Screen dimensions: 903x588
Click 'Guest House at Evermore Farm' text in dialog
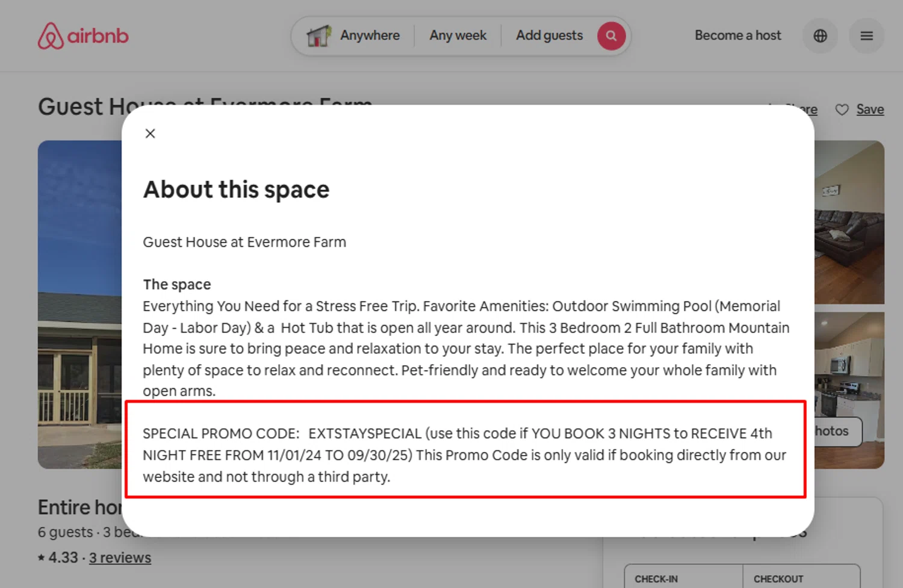pos(244,242)
